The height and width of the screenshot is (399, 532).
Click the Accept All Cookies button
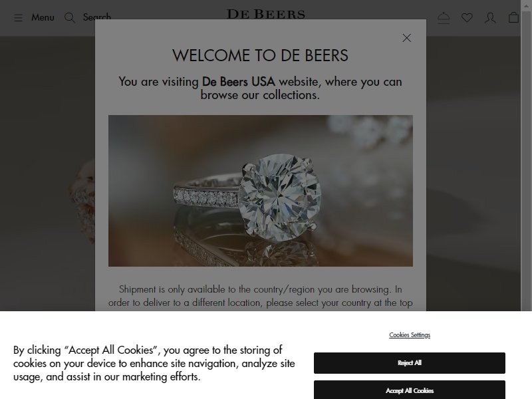point(410,390)
